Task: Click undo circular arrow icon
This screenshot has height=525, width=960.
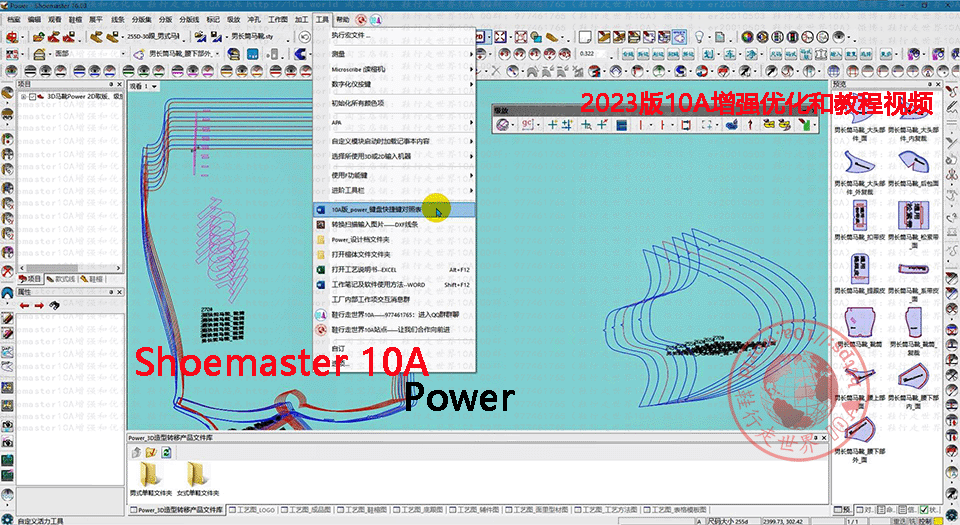Action: 304,37
